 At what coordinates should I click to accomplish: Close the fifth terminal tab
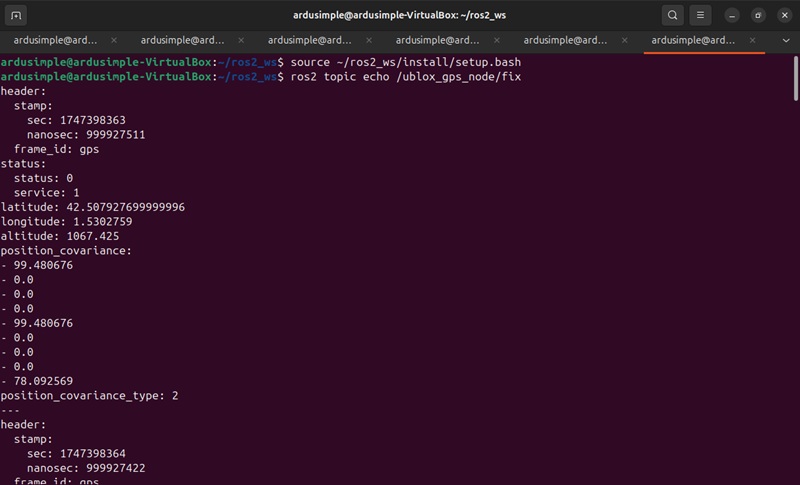(624, 40)
